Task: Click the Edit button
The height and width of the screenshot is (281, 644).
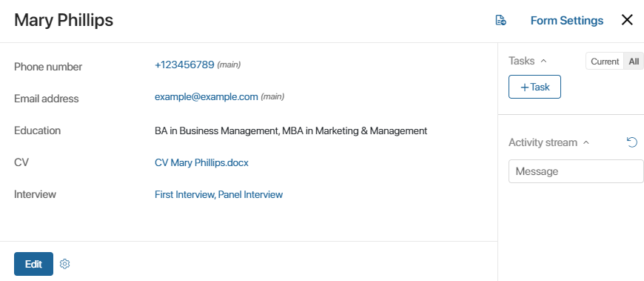Action: [x=33, y=264]
